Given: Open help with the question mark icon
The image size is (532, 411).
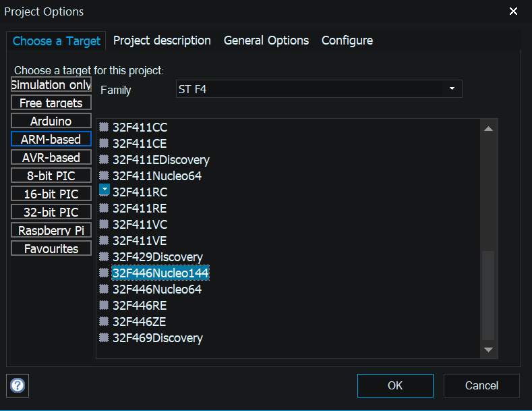Looking at the screenshot, I should (18, 385).
